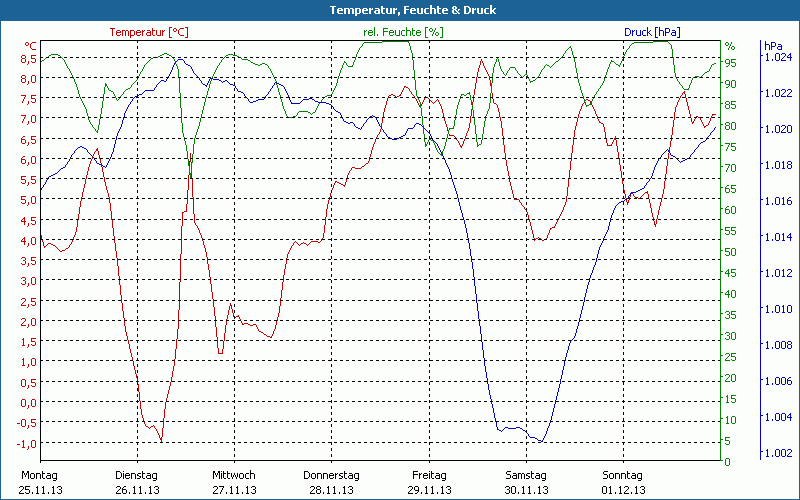Click the 50 humidity axis tick

point(730,252)
